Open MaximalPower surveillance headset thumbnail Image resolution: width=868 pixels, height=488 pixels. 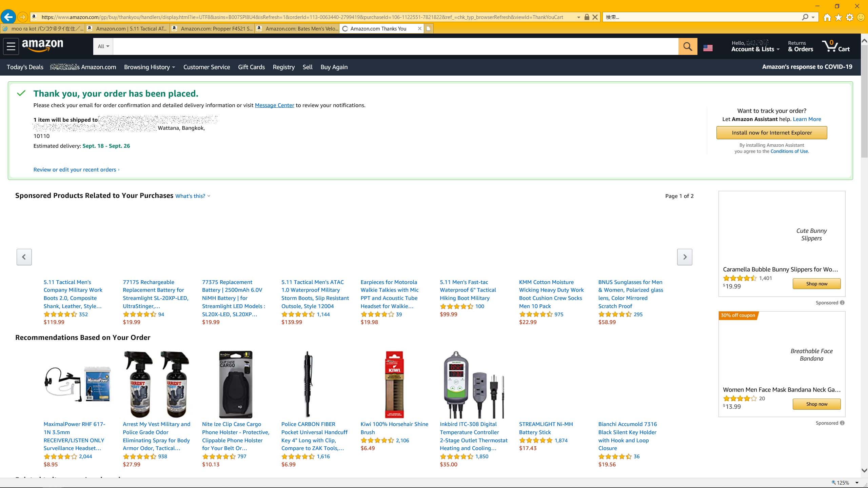77,384
